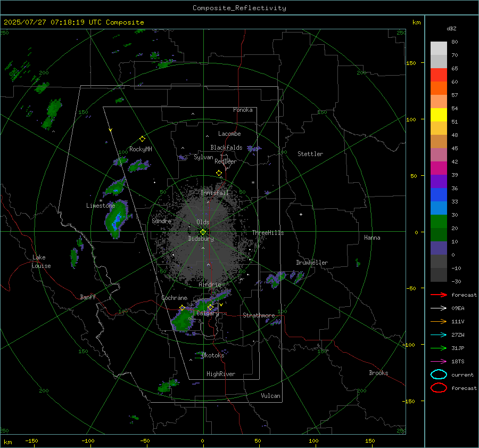Click the Banff label
The image size is (479, 448).
coord(88,297)
